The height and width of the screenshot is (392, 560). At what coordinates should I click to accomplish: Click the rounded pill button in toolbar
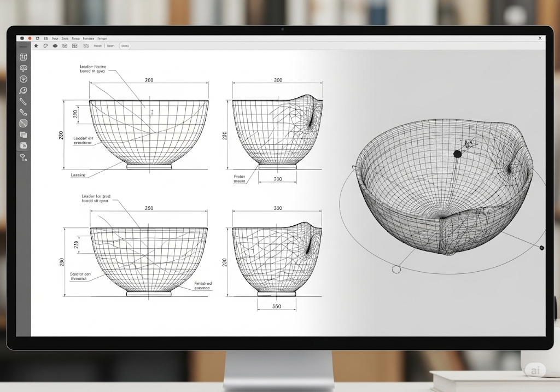pos(125,46)
